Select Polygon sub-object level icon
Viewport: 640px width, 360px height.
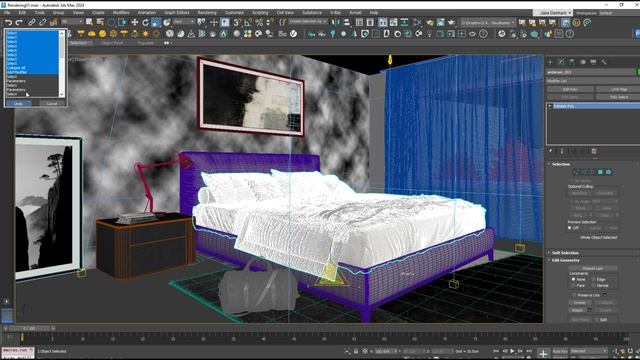pos(600,172)
